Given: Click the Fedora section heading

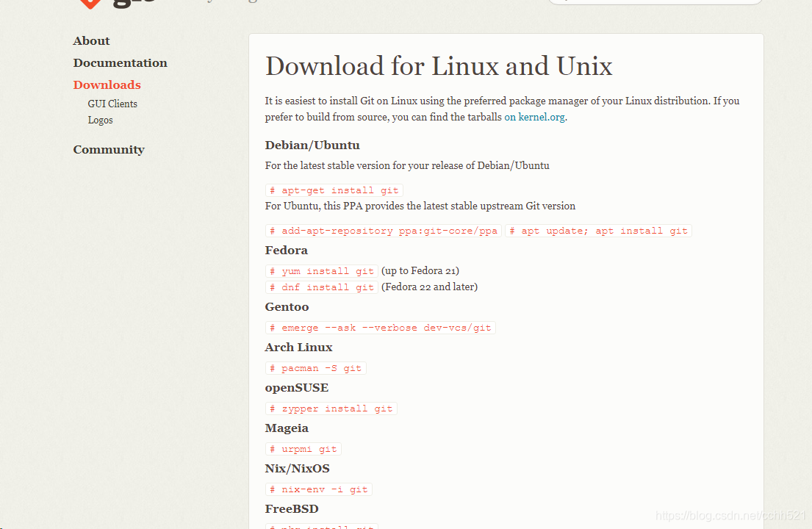Looking at the screenshot, I should pos(287,251).
